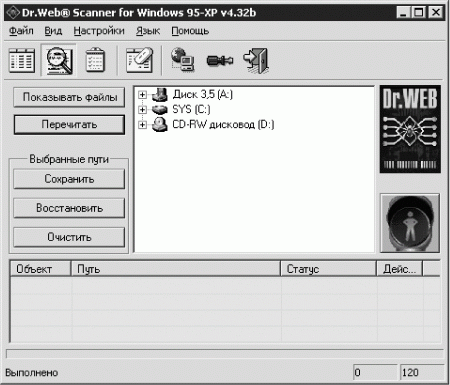Click the CD-RW drive icon for D:

160,125
